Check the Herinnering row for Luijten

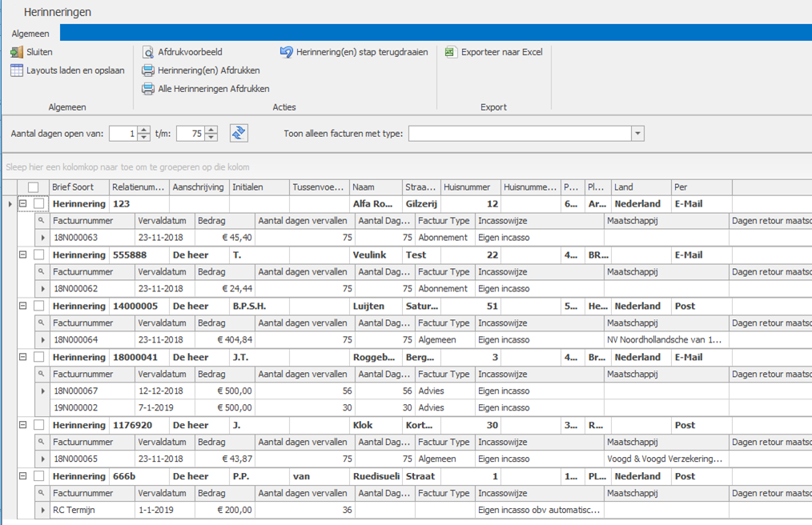39,306
